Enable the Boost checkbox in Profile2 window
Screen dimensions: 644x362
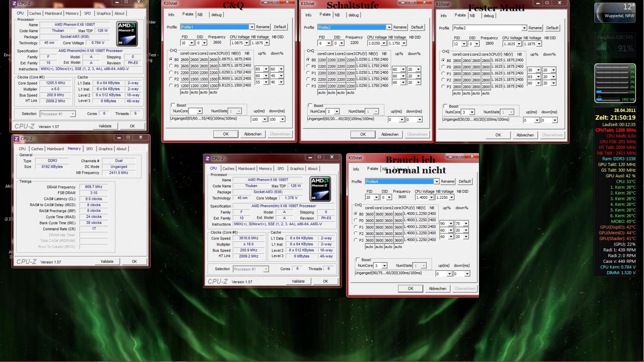coord(310,105)
